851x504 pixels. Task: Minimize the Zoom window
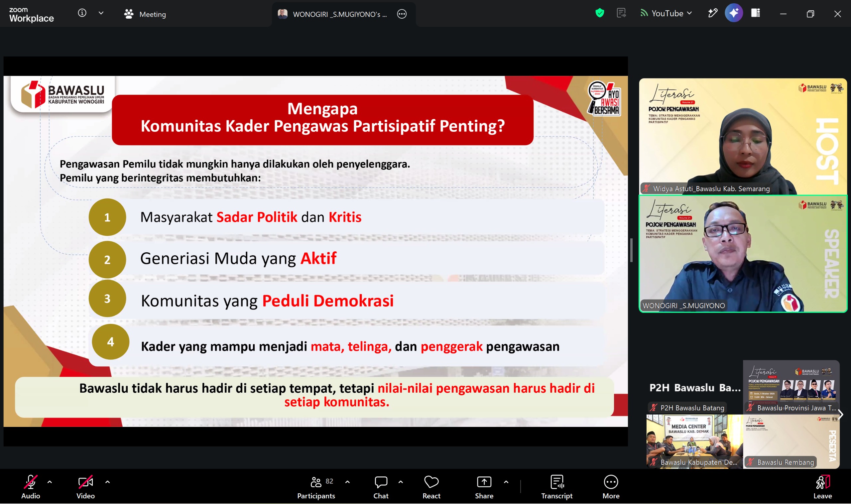tap(783, 14)
